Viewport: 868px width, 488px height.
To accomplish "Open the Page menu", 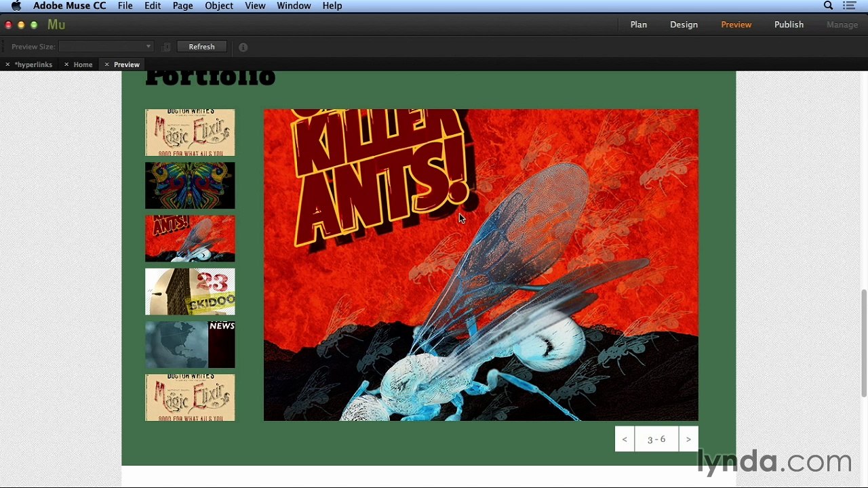I will (182, 6).
